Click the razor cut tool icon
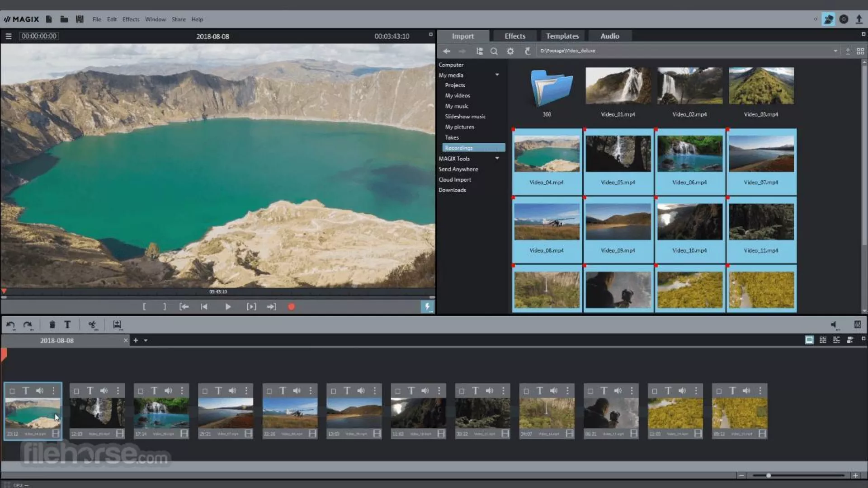 [92, 324]
